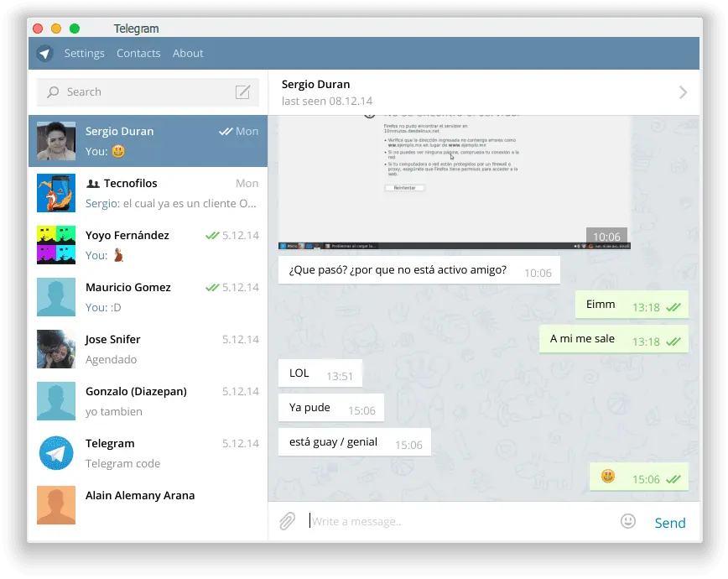Click 'yo tambien' preview text

[x=114, y=411]
